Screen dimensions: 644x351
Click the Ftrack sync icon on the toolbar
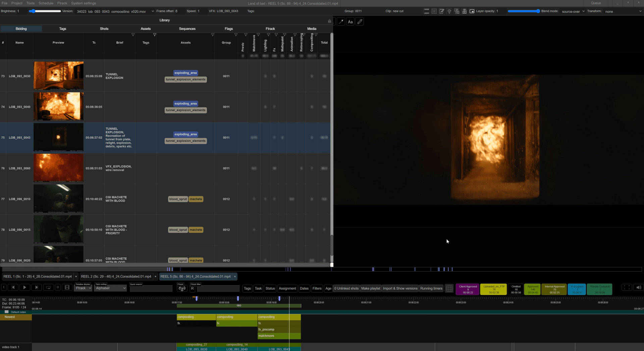182,288
